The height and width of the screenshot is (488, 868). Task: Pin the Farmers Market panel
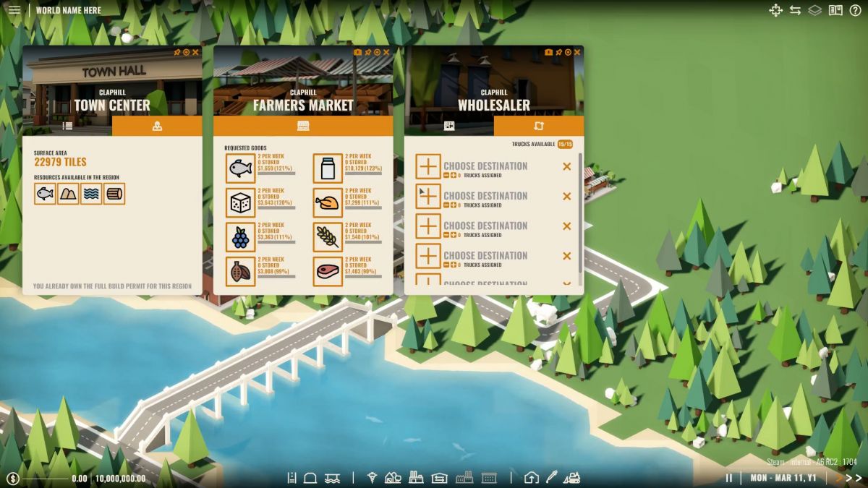367,52
